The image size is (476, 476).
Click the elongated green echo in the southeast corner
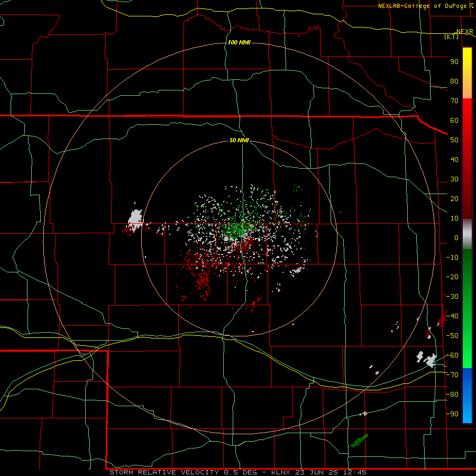click(x=360, y=440)
